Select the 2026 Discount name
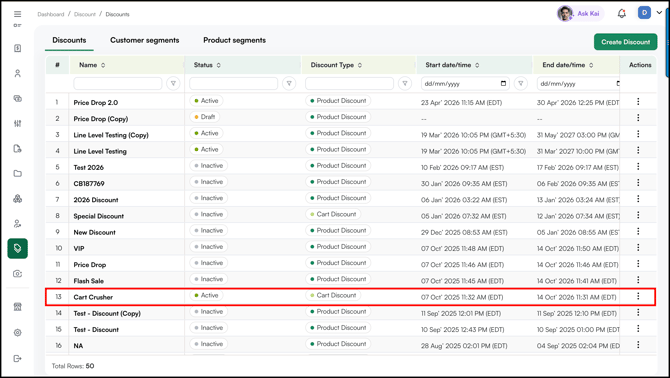The height and width of the screenshot is (378, 670). tap(96, 200)
